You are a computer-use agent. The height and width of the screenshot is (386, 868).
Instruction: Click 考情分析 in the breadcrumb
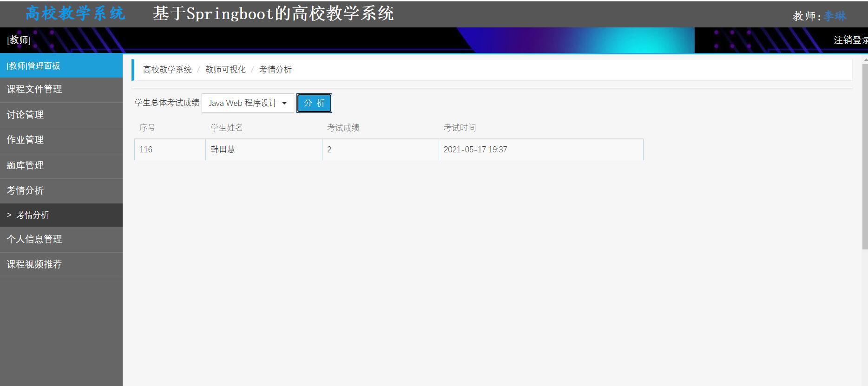pos(275,70)
